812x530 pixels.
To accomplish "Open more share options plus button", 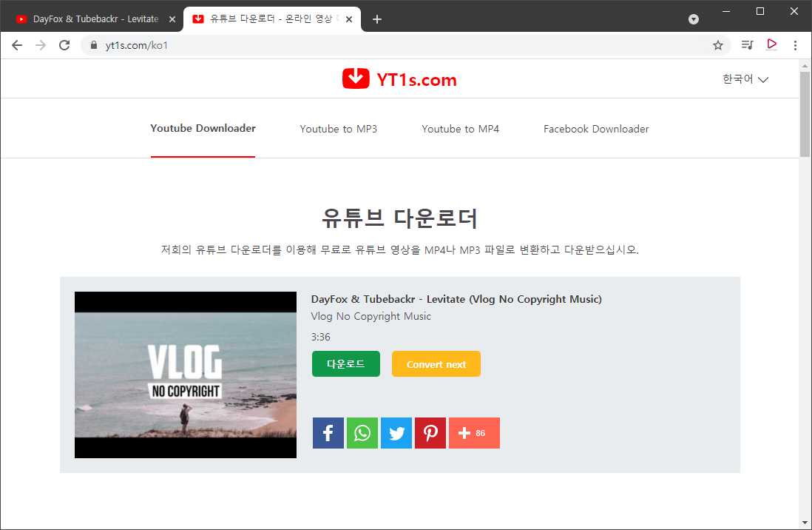I will click(x=474, y=433).
